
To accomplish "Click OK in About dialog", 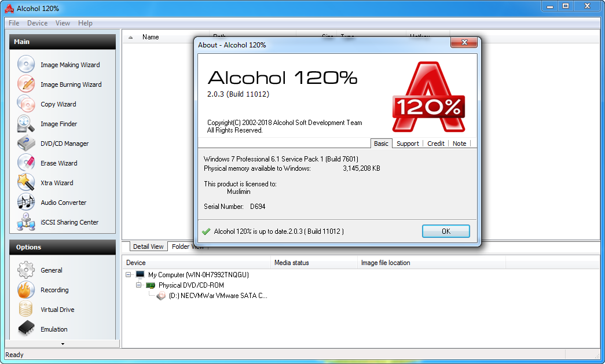I will pos(446,231).
